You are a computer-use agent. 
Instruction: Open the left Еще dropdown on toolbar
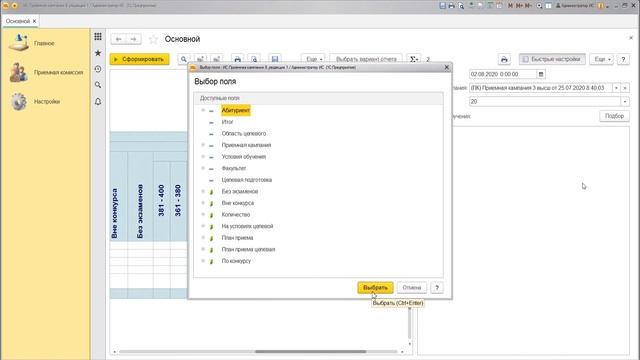pos(313,59)
